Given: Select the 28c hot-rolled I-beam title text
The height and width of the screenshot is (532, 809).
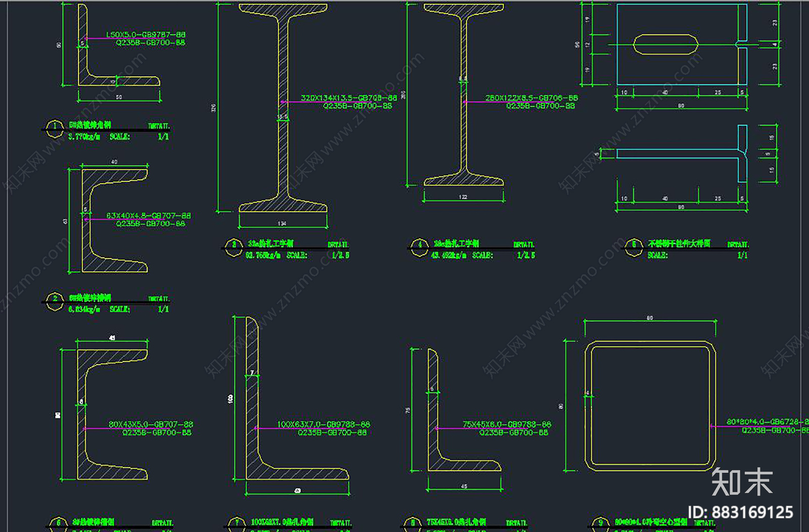Looking at the screenshot, I should coord(456,244).
